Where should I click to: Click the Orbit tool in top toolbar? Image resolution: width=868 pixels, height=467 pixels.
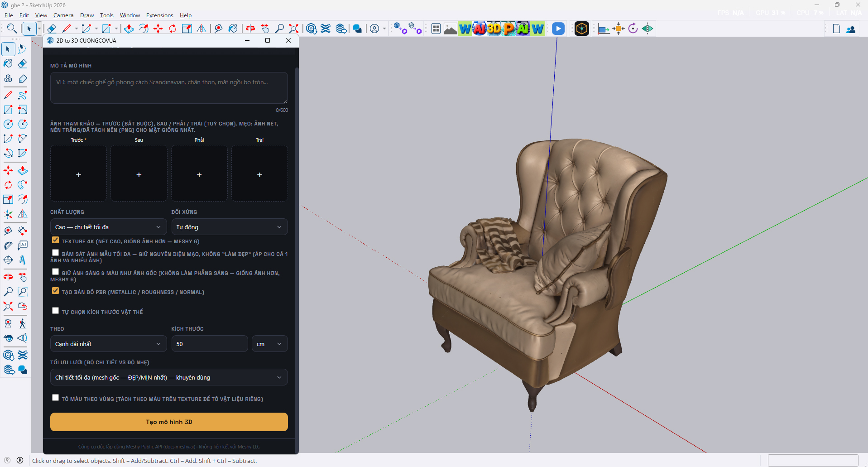click(250, 29)
